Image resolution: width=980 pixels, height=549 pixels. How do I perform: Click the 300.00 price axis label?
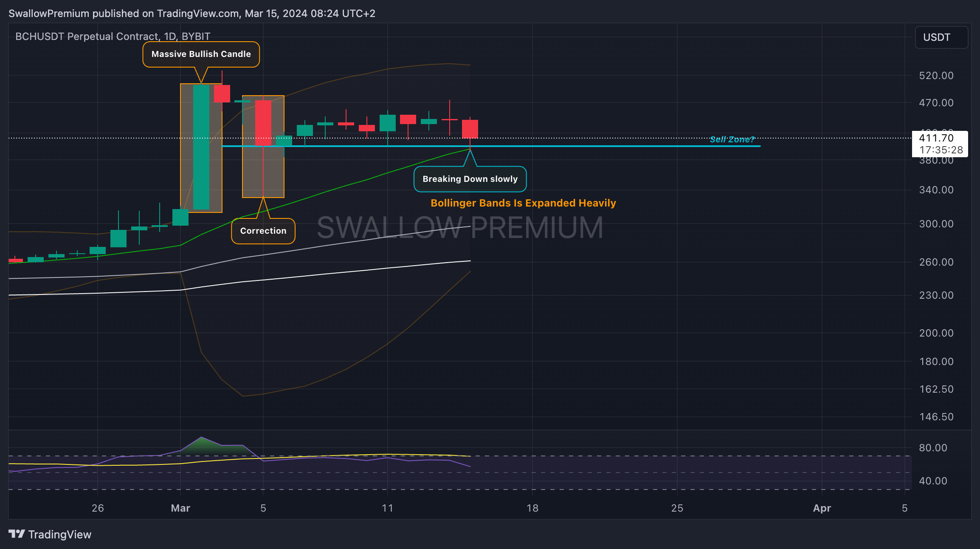coord(936,224)
